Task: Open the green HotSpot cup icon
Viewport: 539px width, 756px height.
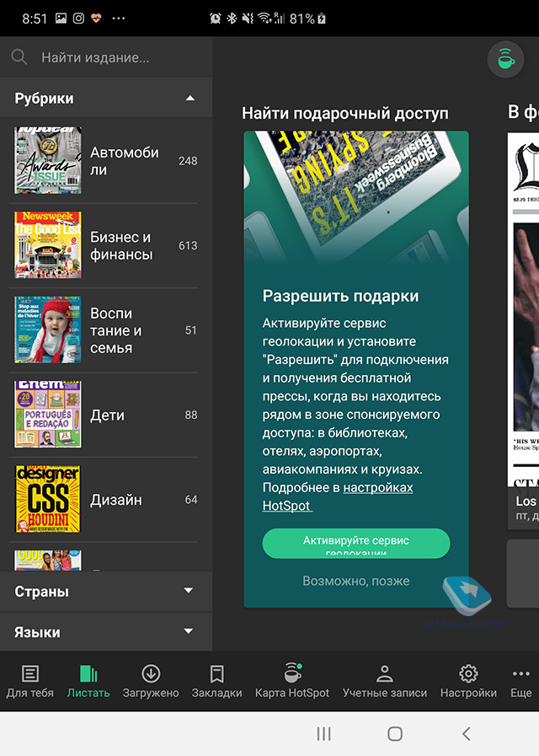Action: pyautogui.click(x=505, y=60)
